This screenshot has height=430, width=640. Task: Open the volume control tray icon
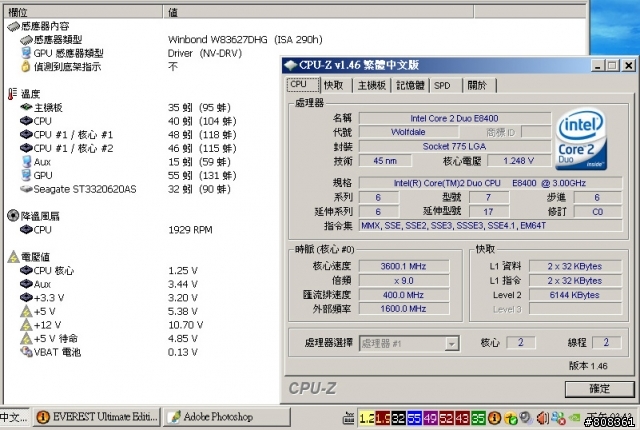pos(542,418)
